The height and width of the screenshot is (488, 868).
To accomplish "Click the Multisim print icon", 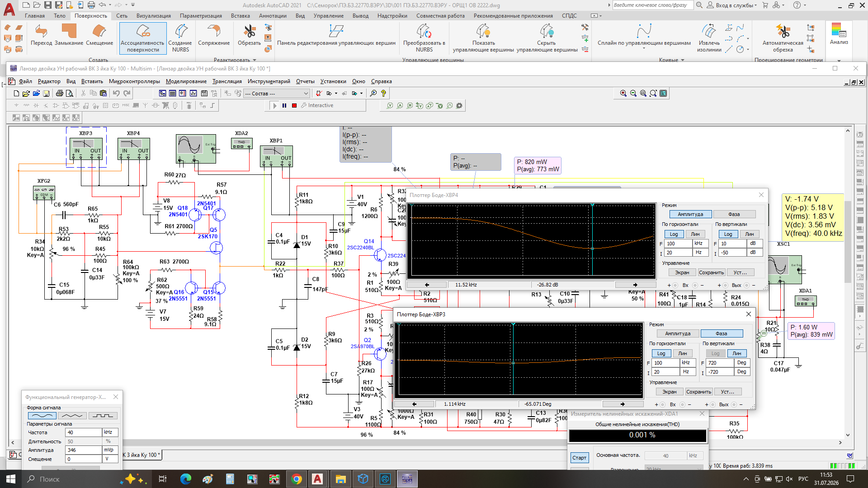I will click(x=59, y=94).
